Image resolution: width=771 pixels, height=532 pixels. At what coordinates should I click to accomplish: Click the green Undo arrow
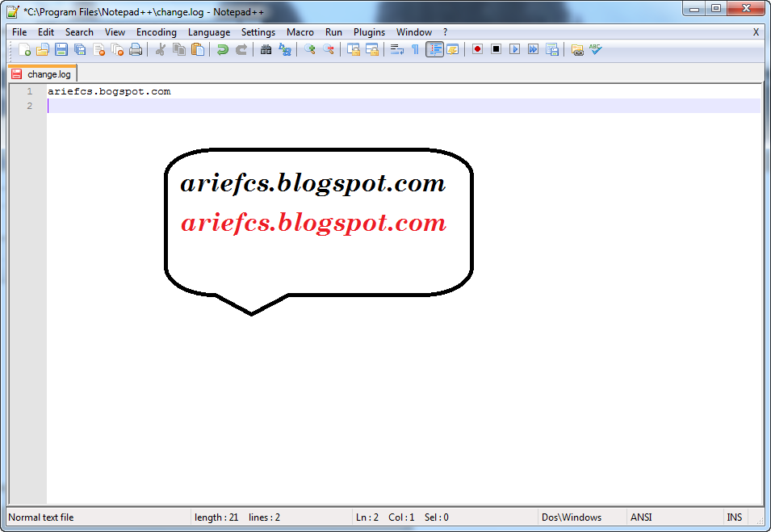(222, 49)
